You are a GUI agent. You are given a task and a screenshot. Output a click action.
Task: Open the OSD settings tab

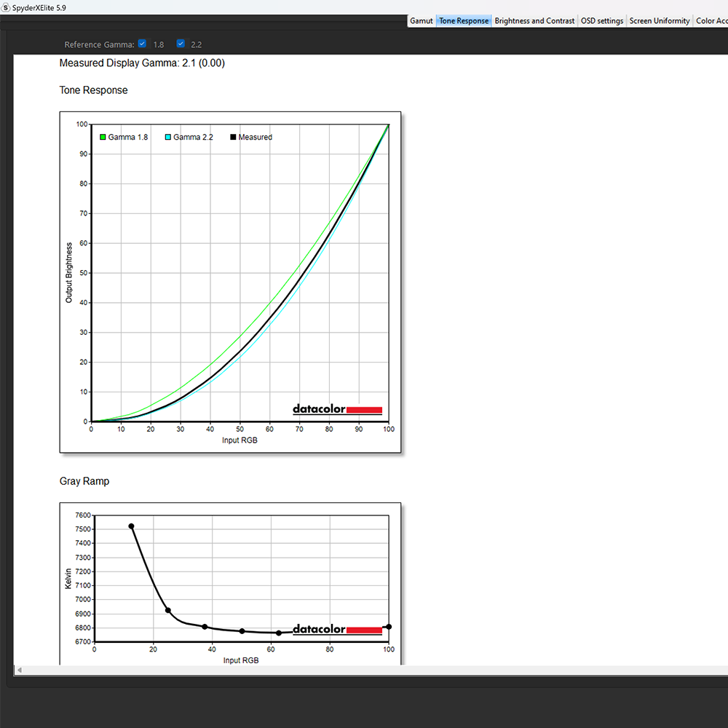click(x=602, y=21)
